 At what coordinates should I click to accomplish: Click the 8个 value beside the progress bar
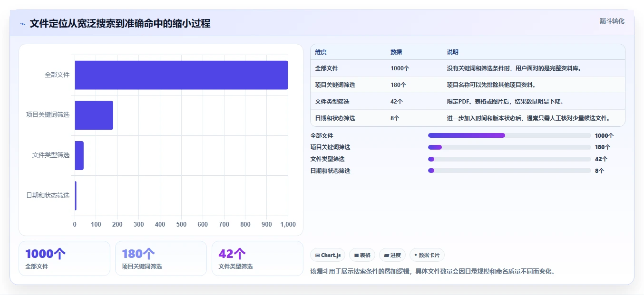tap(600, 171)
